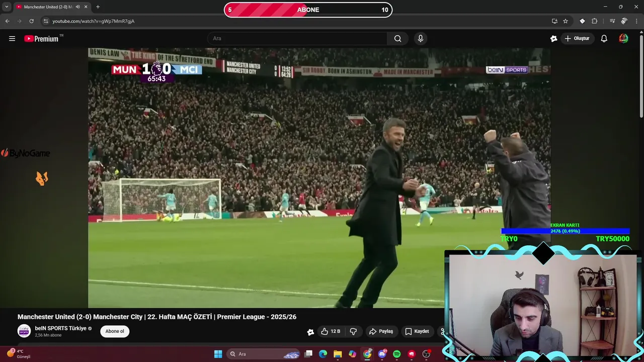Click the address bar URL

point(94,21)
